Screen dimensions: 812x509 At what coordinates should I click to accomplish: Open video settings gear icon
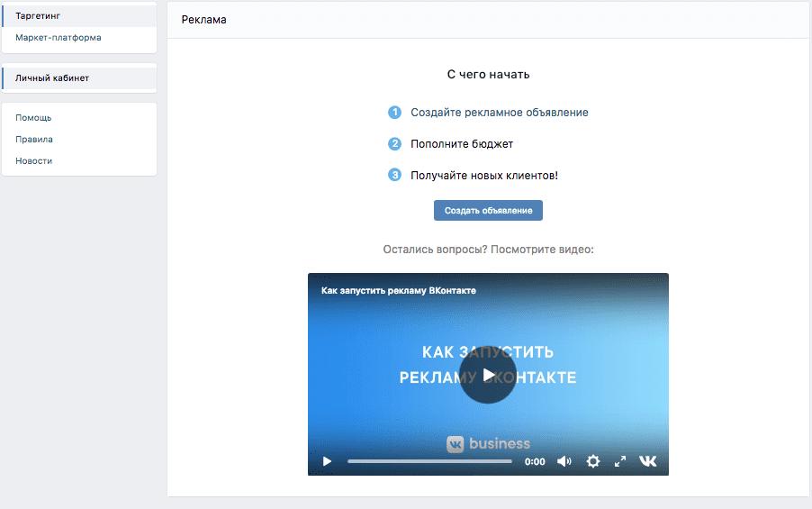pyautogui.click(x=592, y=461)
